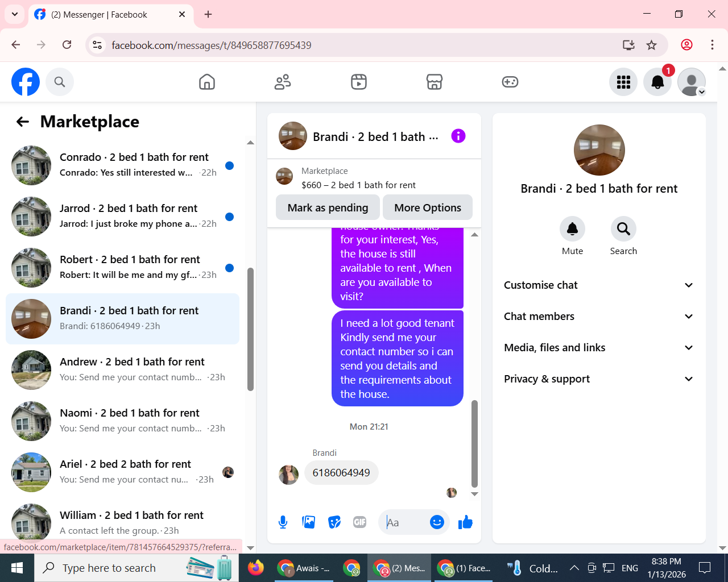Open the Marketplace tab icon
This screenshot has height=582, width=728.
point(435,82)
